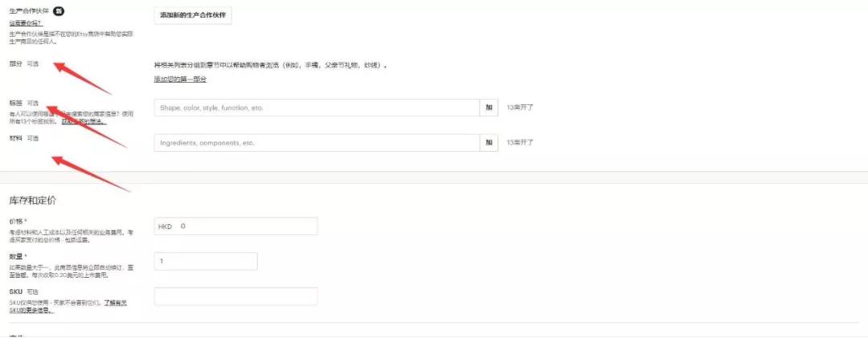Open the 这是要价吗? help link

coord(26,23)
